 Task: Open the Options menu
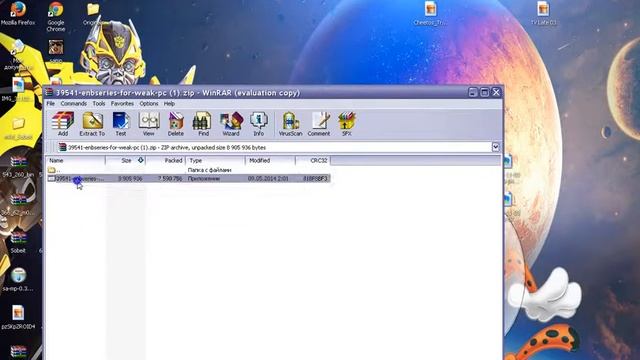point(149,104)
